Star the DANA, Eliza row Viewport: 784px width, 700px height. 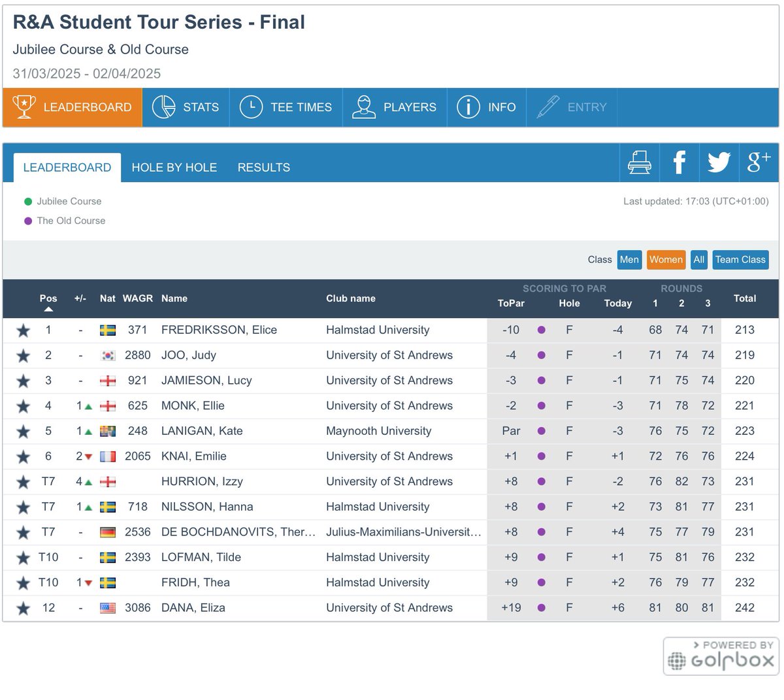click(x=24, y=609)
